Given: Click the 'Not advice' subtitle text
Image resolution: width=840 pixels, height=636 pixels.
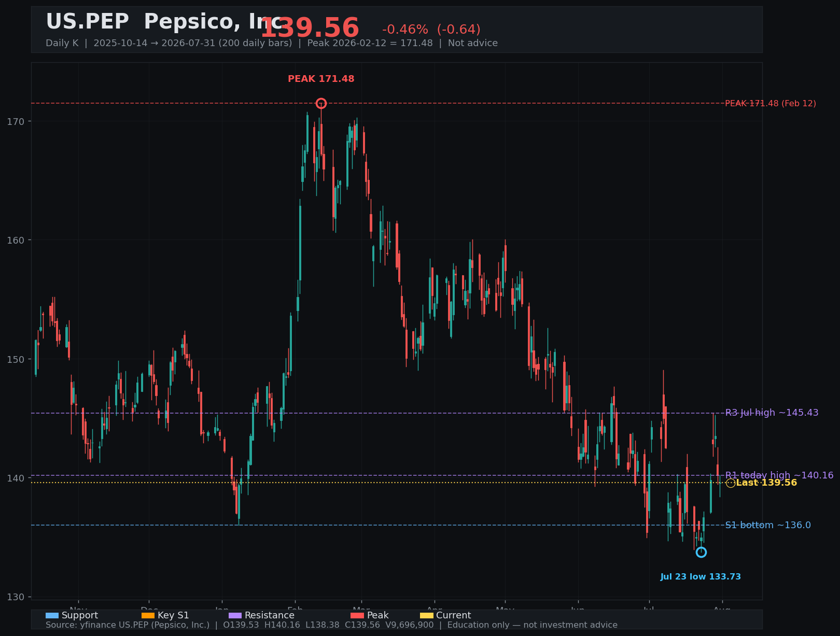Looking at the screenshot, I should tap(473, 43).
